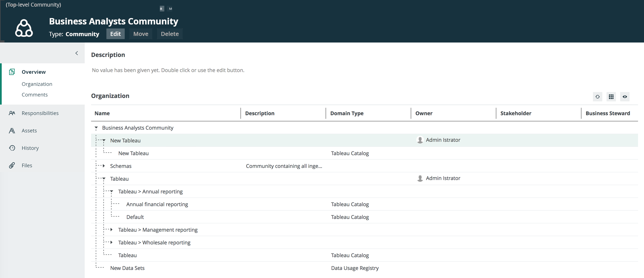This screenshot has height=278, width=644.
Task: Go to Comments section in sidebar
Action: (34, 95)
